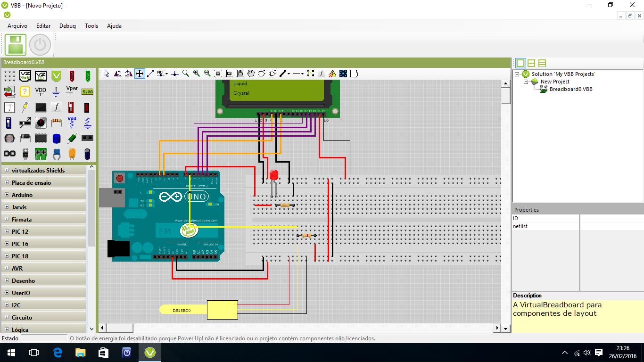Select the rotary potentiometer knob component
The width and height of the screenshot is (644, 362).
[x=41, y=123]
